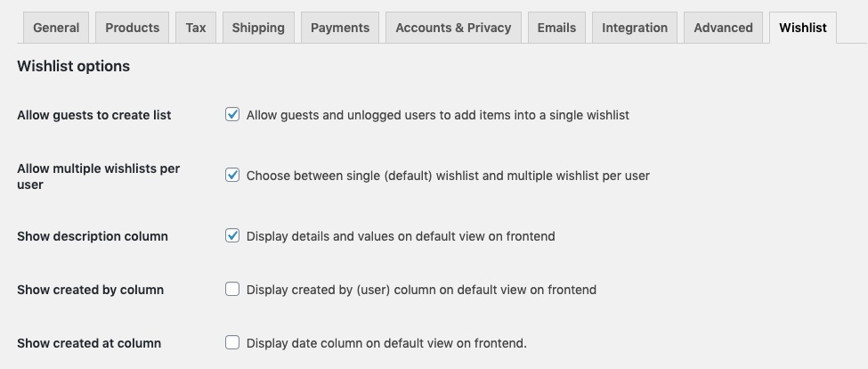Click 'Display details and values' label text
868x369 pixels.
pyautogui.click(x=401, y=236)
